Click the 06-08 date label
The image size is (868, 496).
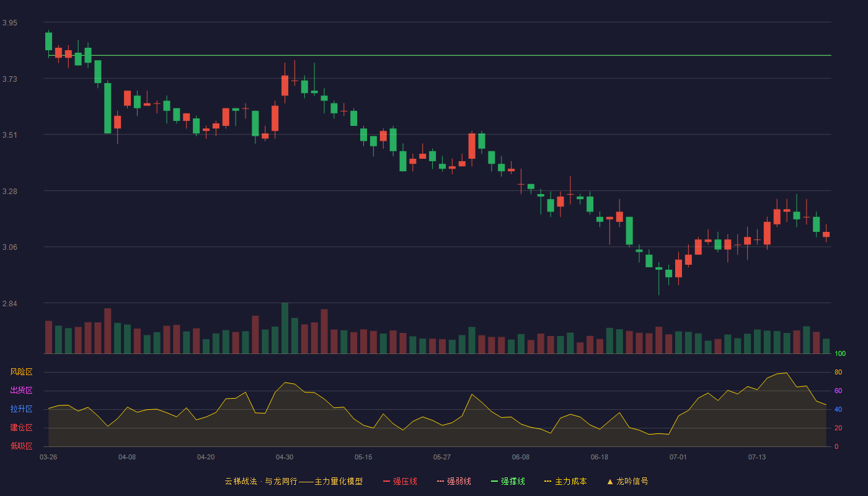point(521,457)
